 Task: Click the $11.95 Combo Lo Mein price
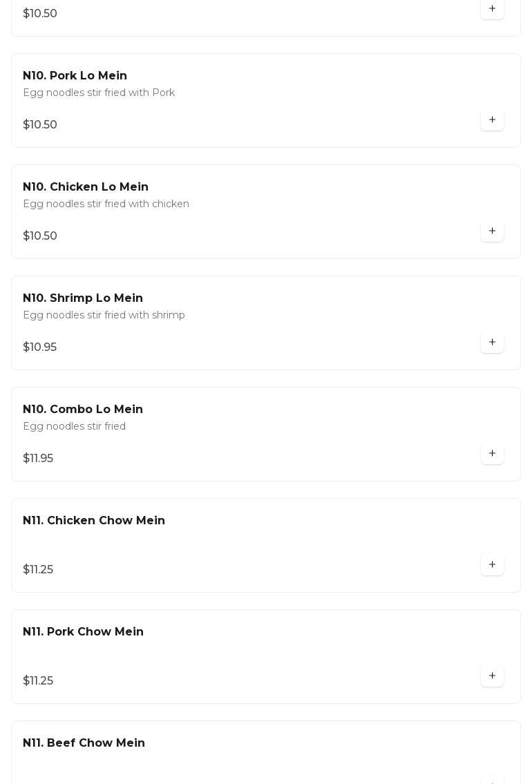pos(38,459)
